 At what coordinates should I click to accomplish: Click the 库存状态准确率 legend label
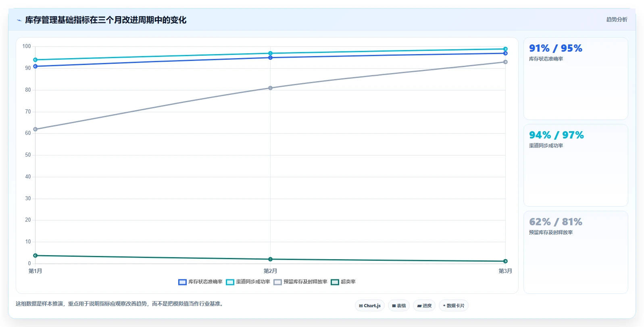[205, 282]
